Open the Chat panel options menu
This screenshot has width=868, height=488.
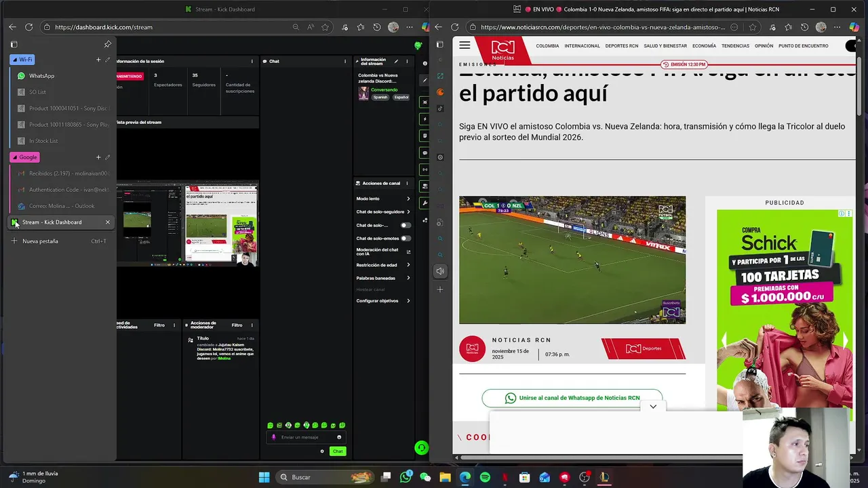click(x=344, y=61)
